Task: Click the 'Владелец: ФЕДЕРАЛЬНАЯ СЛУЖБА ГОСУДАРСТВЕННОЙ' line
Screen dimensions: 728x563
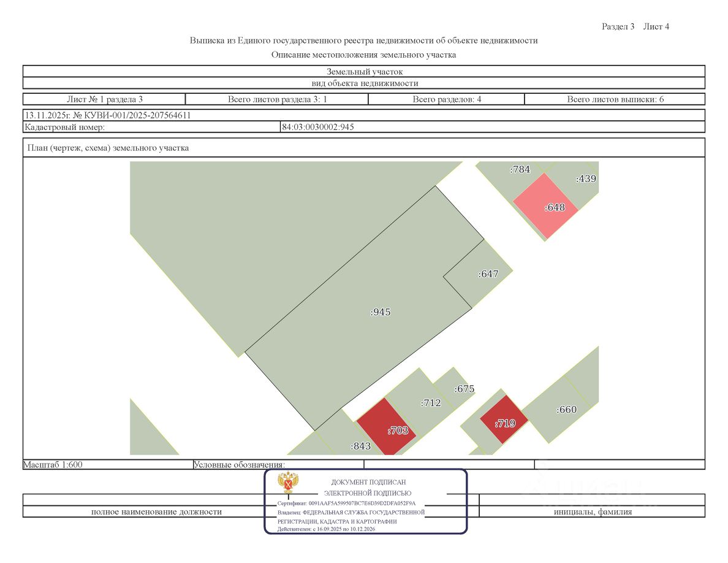Action: coord(351,512)
